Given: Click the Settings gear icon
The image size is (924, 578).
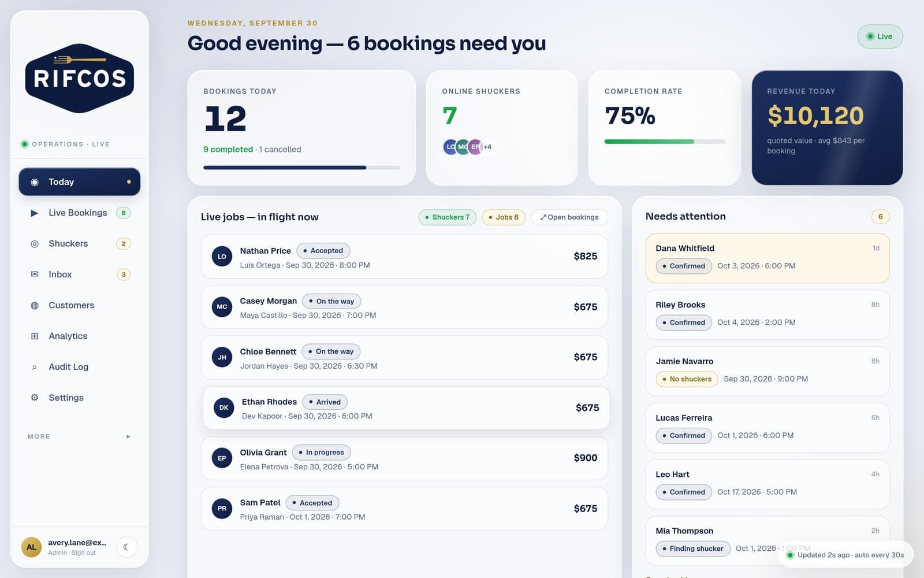Looking at the screenshot, I should click(35, 398).
